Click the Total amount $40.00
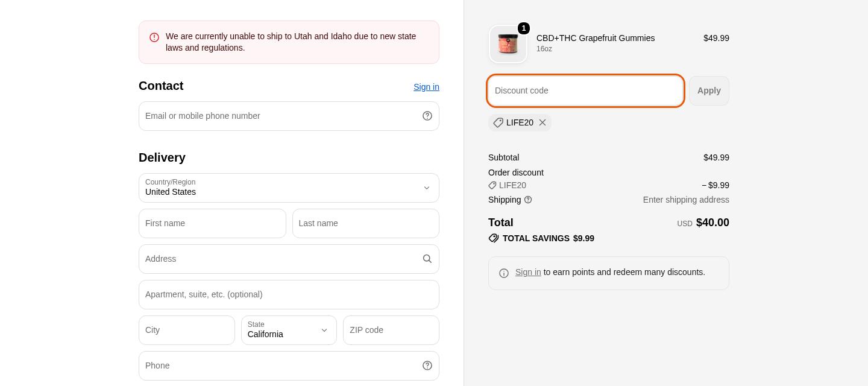This screenshot has width=868, height=386. tap(712, 223)
